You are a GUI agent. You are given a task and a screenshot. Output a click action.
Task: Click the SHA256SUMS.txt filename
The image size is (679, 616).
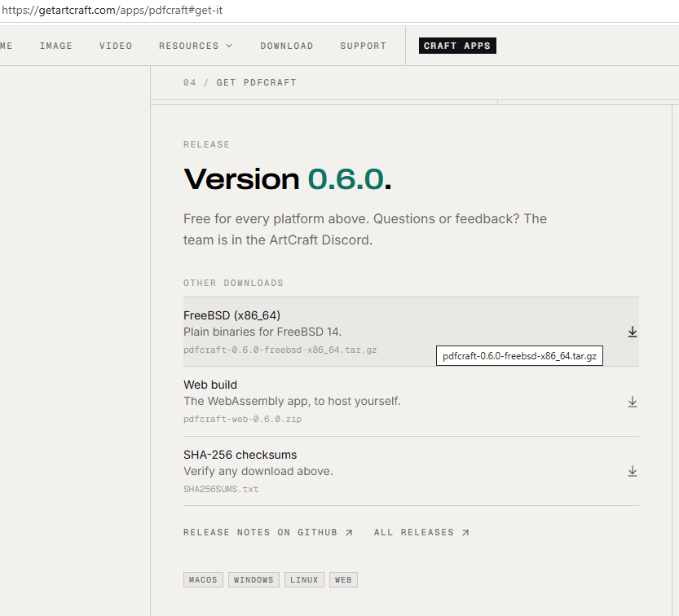(221, 489)
